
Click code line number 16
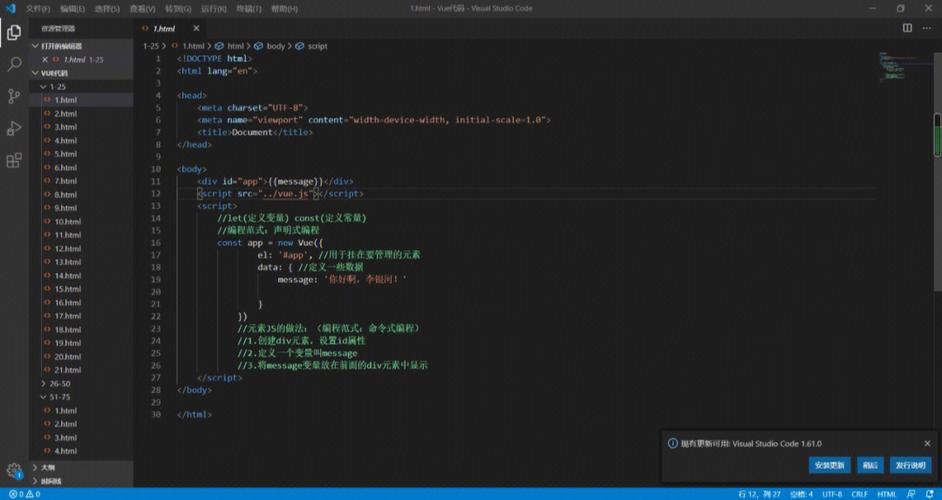[156, 243]
